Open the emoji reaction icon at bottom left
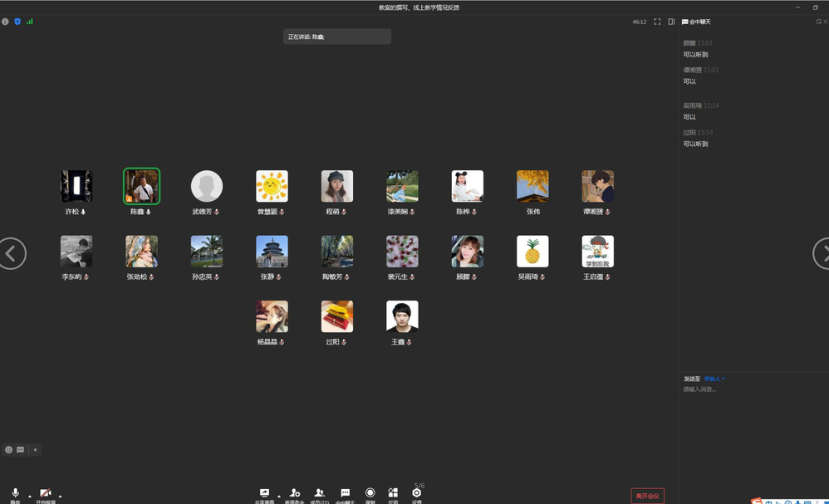The image size is (829, 504). [9, 449]
